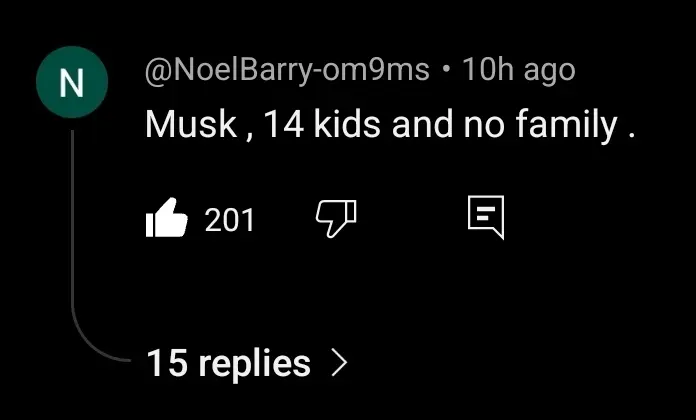
Task: Click the 10h ago timestamp
Action: pyautogui.click(x=518, y=70)
